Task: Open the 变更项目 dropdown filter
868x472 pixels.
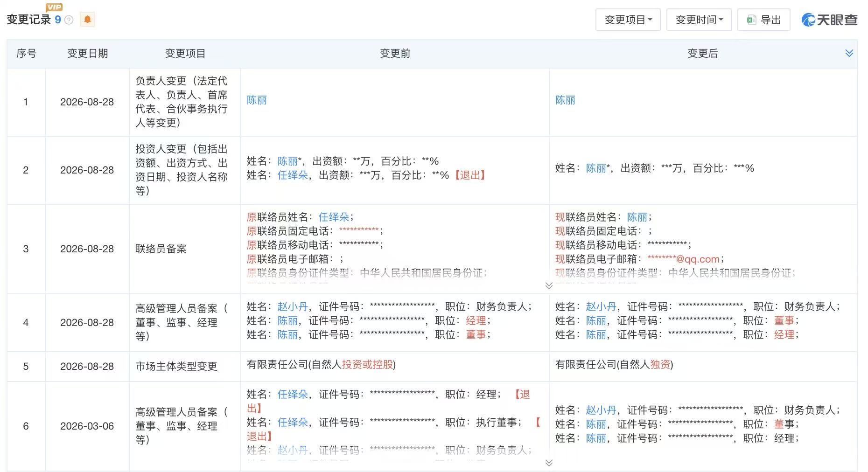Action: tap(628, 20)
